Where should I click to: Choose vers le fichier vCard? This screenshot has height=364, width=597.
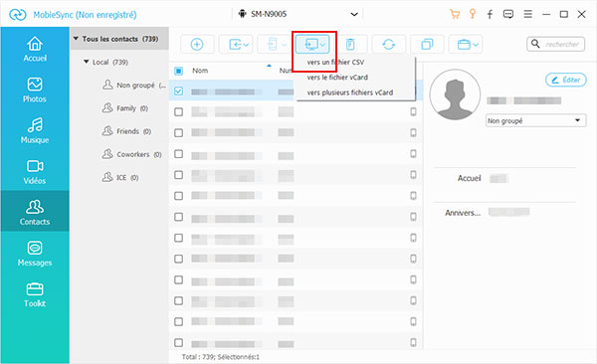click(337, 78)
